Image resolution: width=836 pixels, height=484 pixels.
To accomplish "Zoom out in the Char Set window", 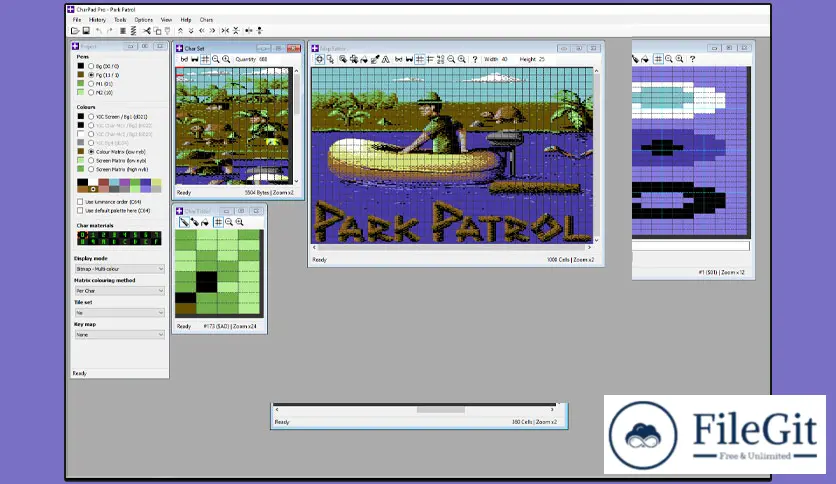I will 216,59.
